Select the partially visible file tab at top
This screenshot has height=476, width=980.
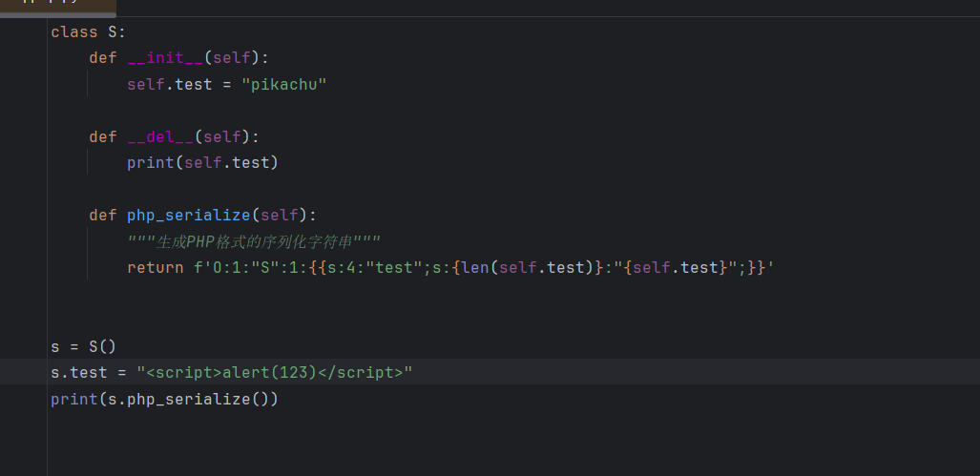point(57,7)
